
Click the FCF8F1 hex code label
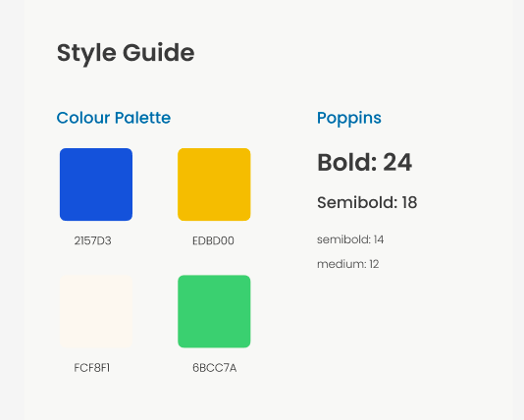click(92, 368)
